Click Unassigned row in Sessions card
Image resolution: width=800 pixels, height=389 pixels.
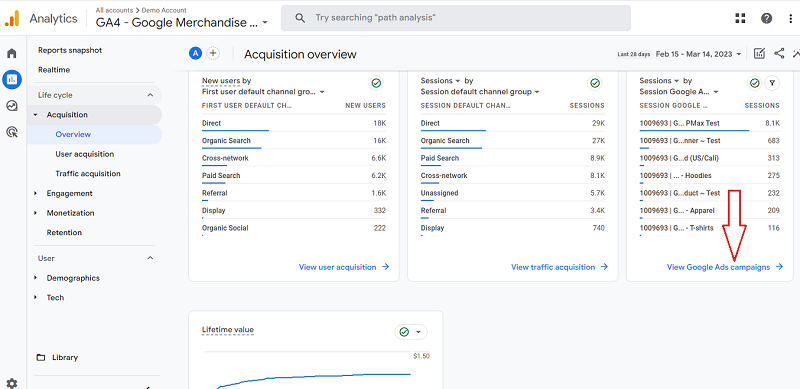point(512,193)
